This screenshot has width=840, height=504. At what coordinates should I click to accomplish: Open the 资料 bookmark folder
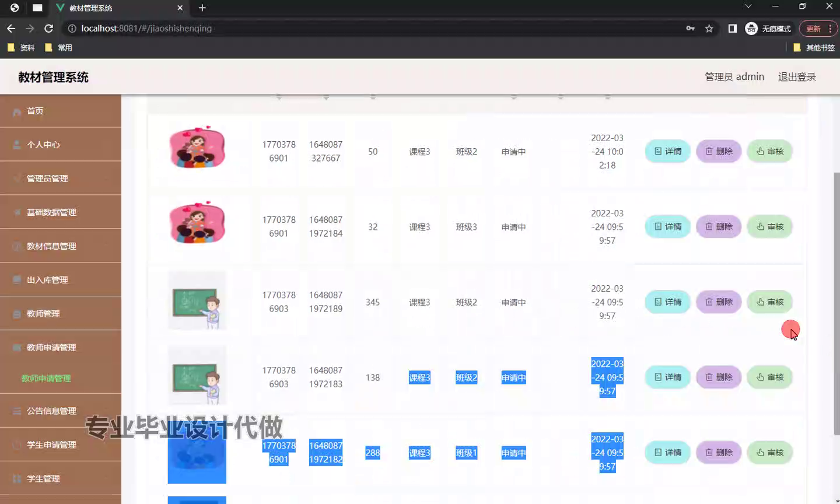pos(22,48)
